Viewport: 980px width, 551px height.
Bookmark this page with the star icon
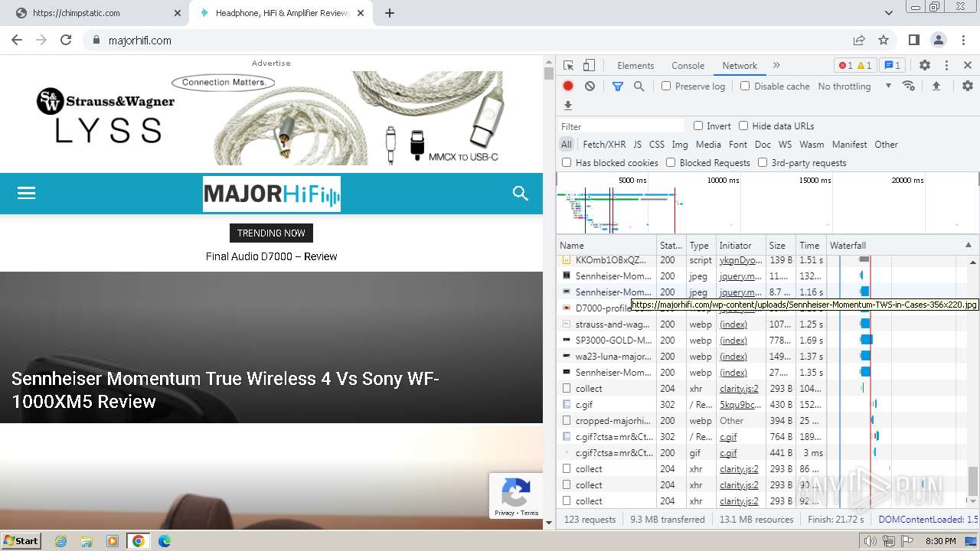pos(884,40)
